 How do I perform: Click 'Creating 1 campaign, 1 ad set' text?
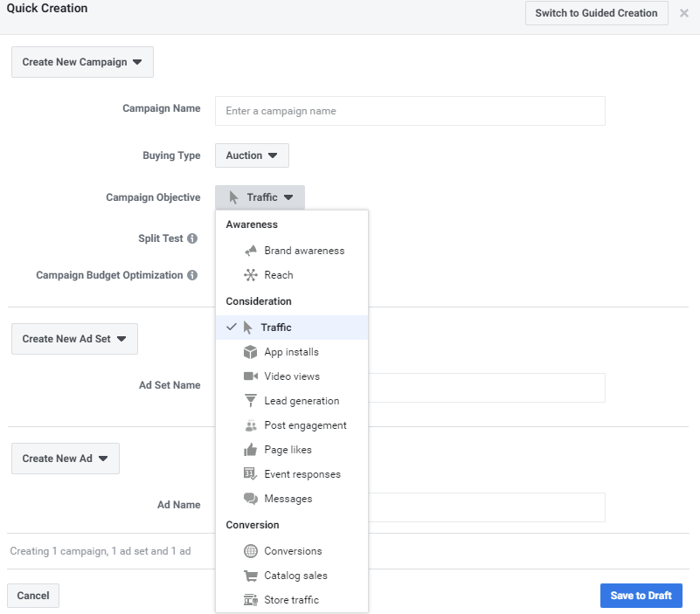tap(100, 551)
